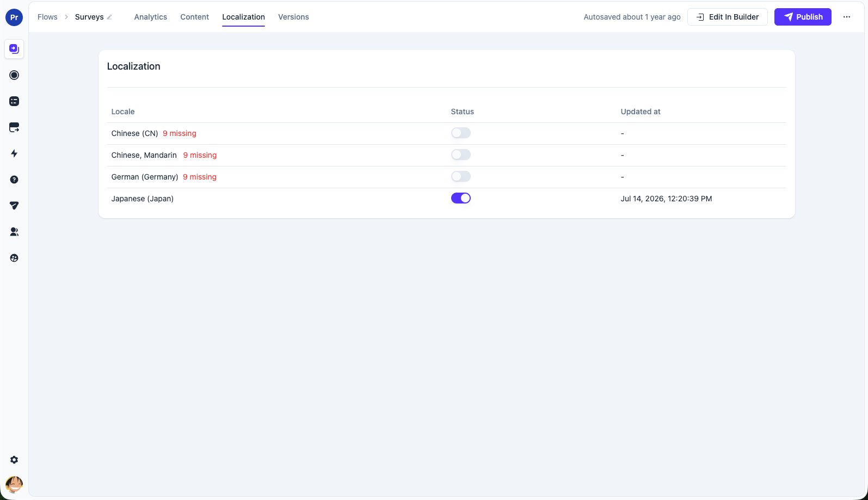Select the Localization tab
The height and width of the screenshot is (500, 868).
coord(243,17)
